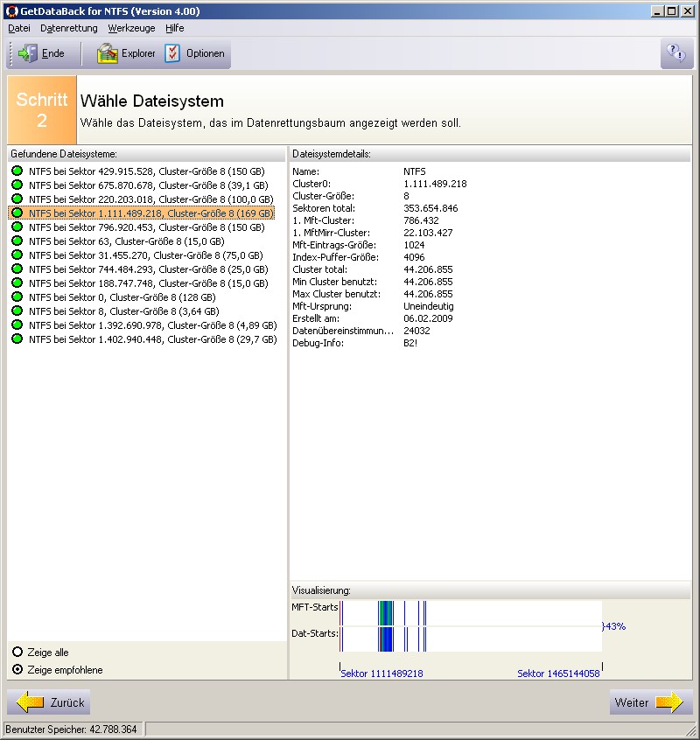The width and height of the screenshot is (700, 740).
Task: Click the GetDataBack title bar app icon
Action: tap(11, 10)
